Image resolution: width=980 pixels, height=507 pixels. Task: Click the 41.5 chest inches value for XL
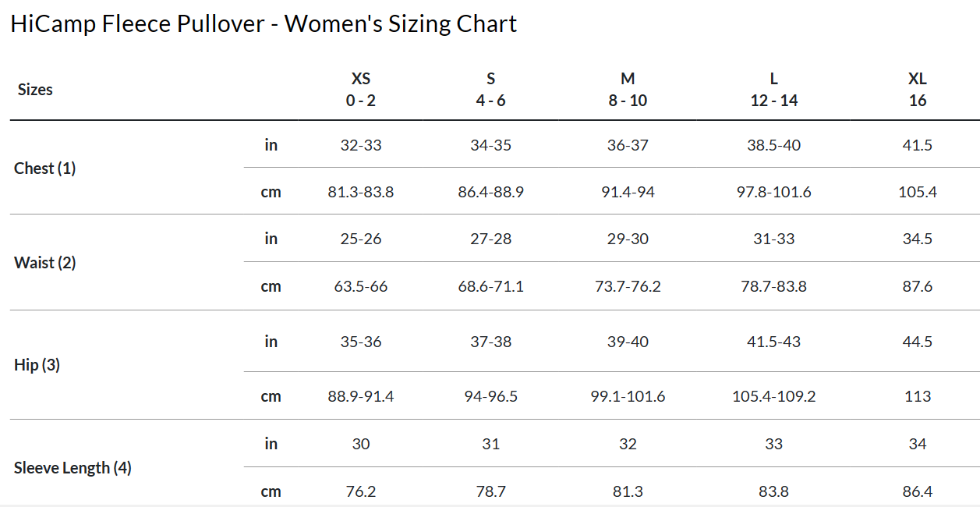[x=918, y=145]
